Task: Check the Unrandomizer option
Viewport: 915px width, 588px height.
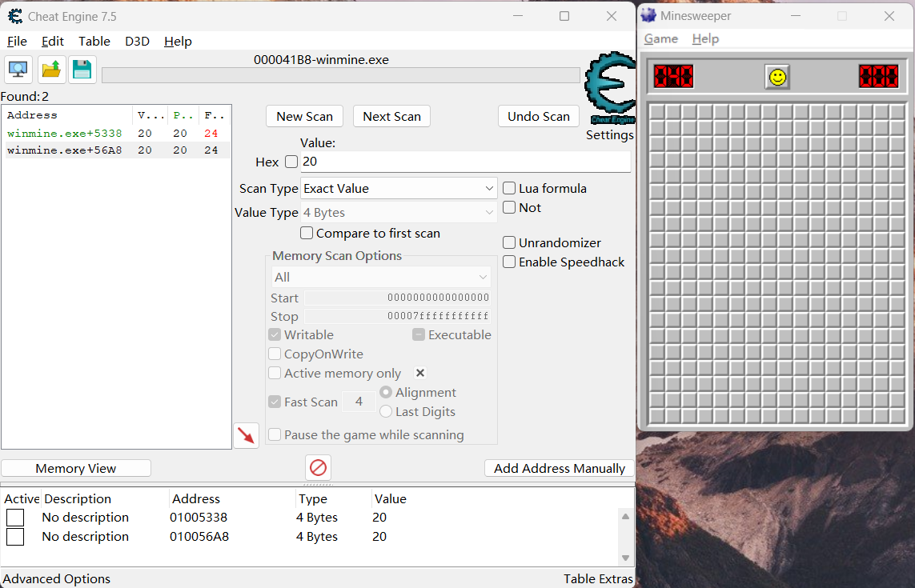Action: [509, 242]
